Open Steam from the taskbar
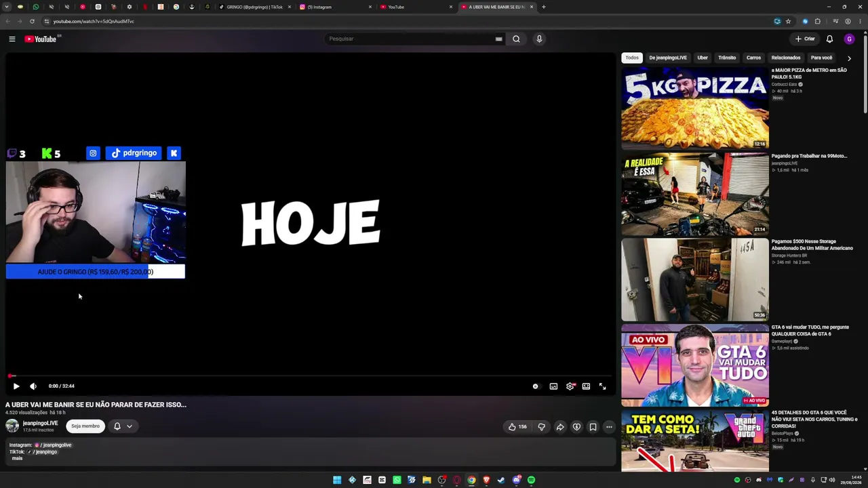This screenshot has height=488, width=868. click(501, 480)
